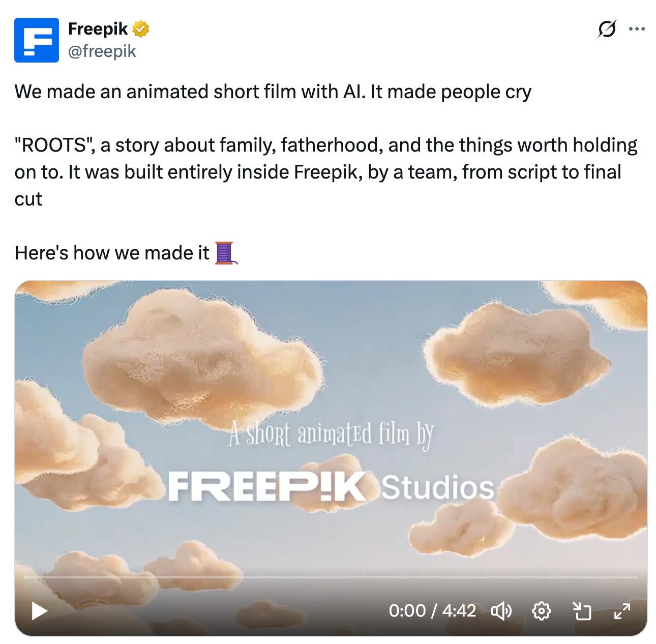The height and width of the screenshot is (644, 656).
Task: Enter fullscreen with expand arrows icon
Action: 622,610
